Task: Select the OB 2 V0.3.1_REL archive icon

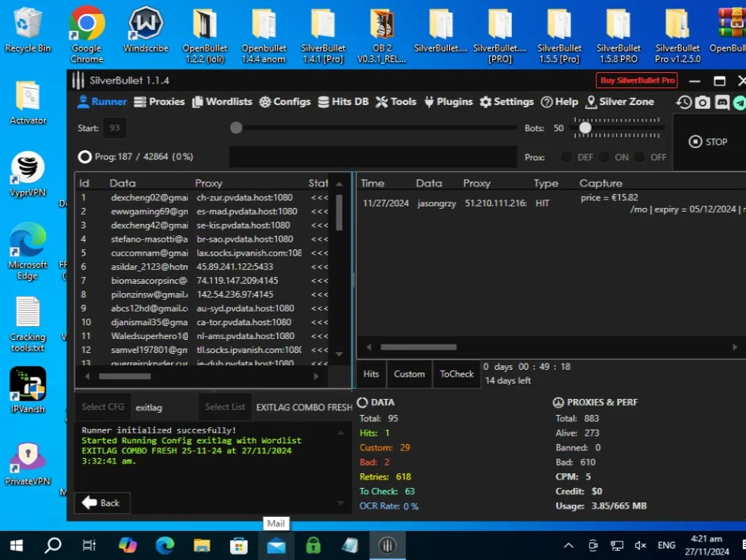Action: coord(382,36)
